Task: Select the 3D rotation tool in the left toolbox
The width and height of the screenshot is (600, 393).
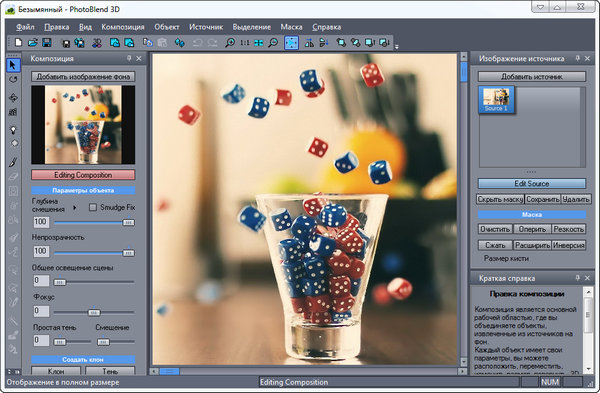Action: [13, 98]
